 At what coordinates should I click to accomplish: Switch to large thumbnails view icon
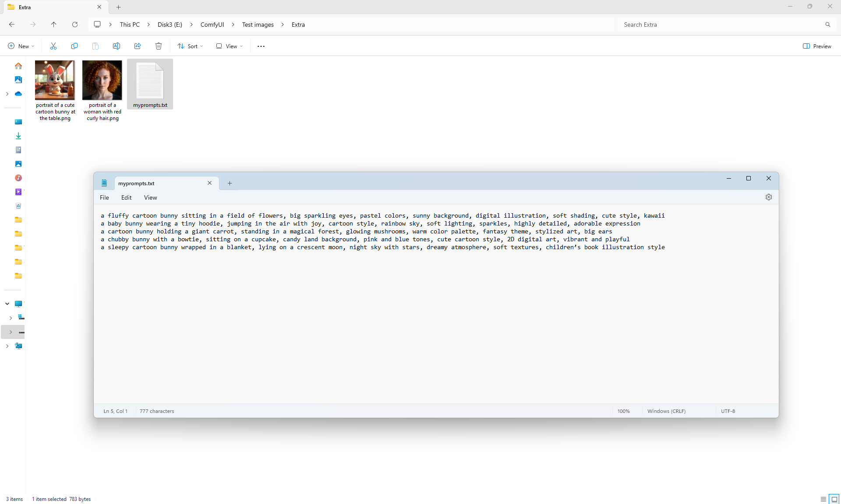click(x=834, y=499)
